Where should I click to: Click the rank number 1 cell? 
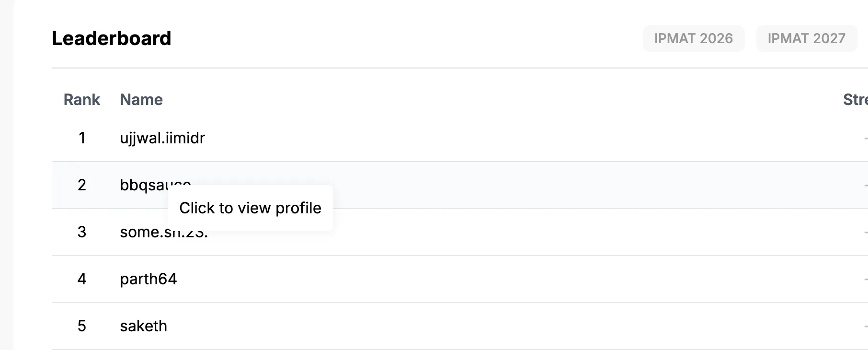82,138
